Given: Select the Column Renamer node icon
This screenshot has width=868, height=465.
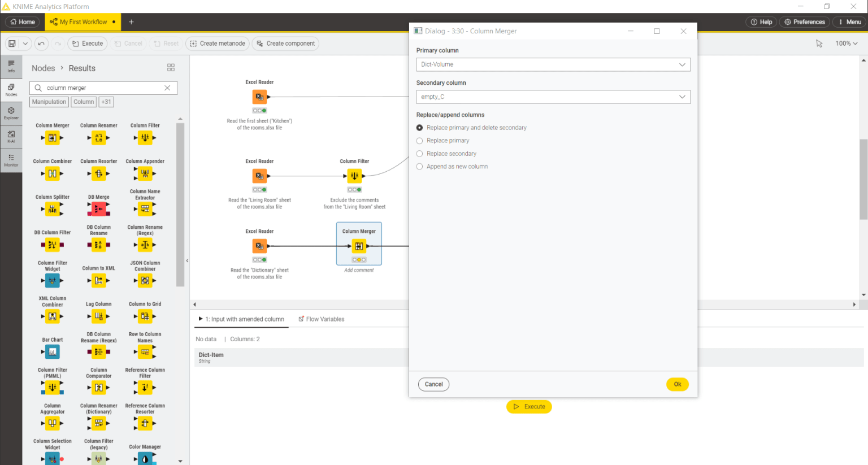Looking at the screenshot, I should (x=99, y=138).
